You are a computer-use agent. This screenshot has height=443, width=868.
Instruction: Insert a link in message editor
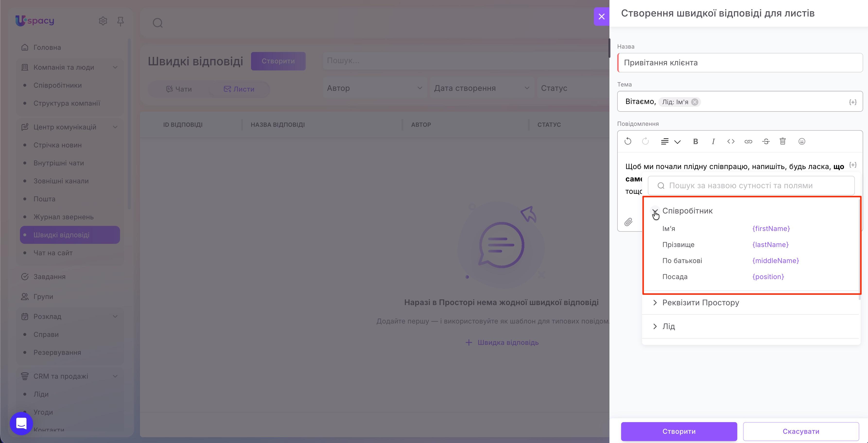coord(748,142)
